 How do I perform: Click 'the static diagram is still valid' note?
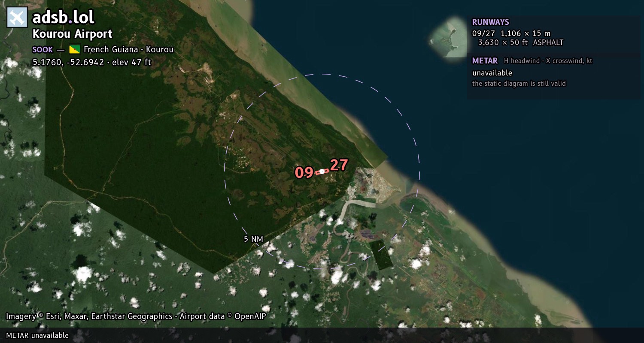tap(519, 84)
